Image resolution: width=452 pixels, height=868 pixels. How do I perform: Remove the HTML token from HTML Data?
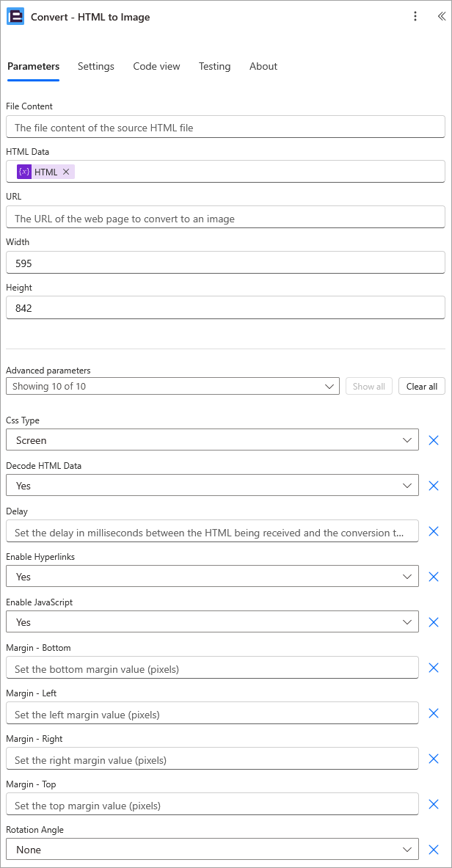[x=66, y=172]
